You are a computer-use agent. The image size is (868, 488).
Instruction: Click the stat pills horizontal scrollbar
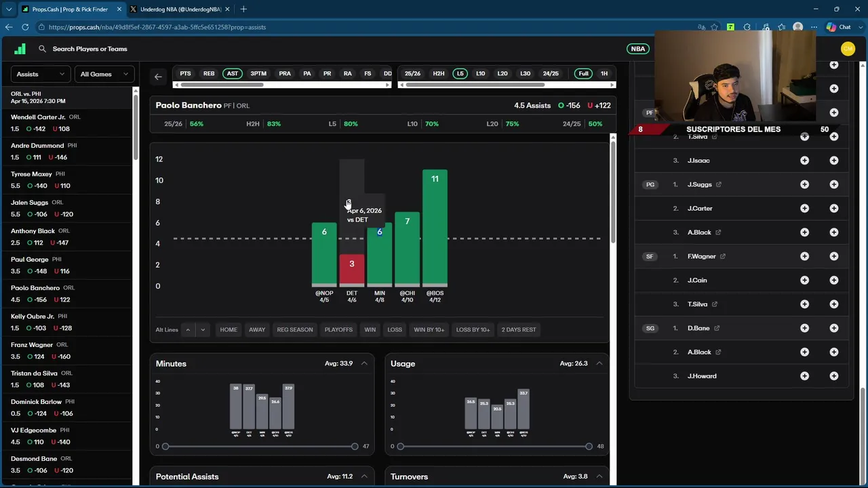click(220, 85)
